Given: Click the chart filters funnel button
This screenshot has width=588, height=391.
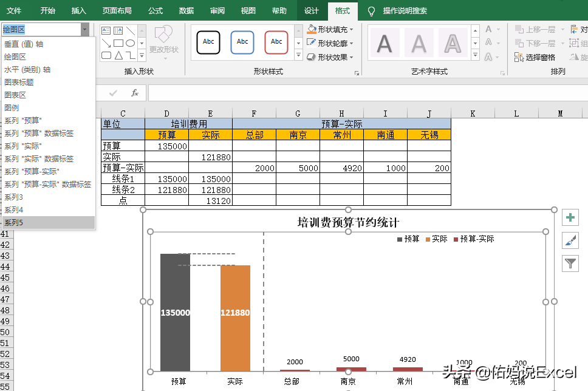Looking at the screenshot, I should click(570, 263).
